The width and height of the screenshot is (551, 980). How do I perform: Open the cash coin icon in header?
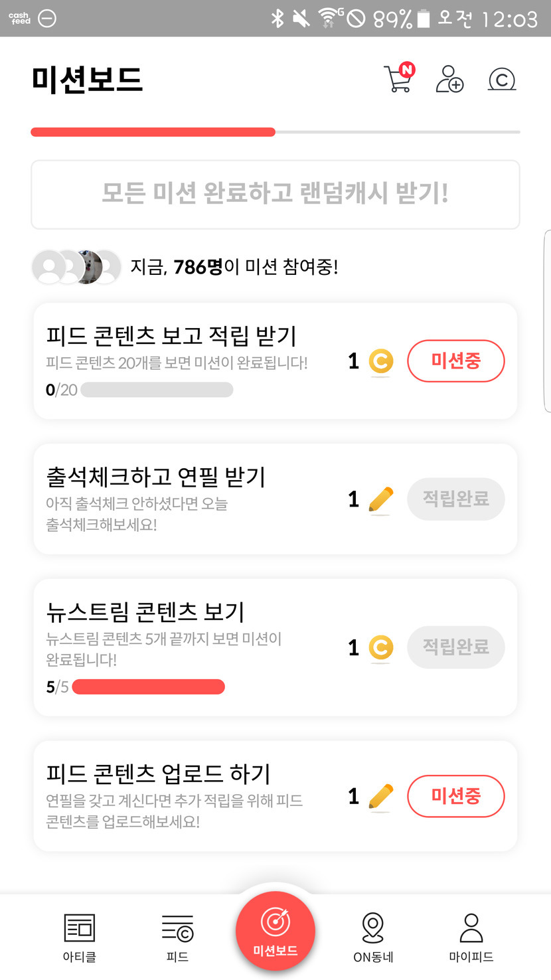tap(502, 80)
